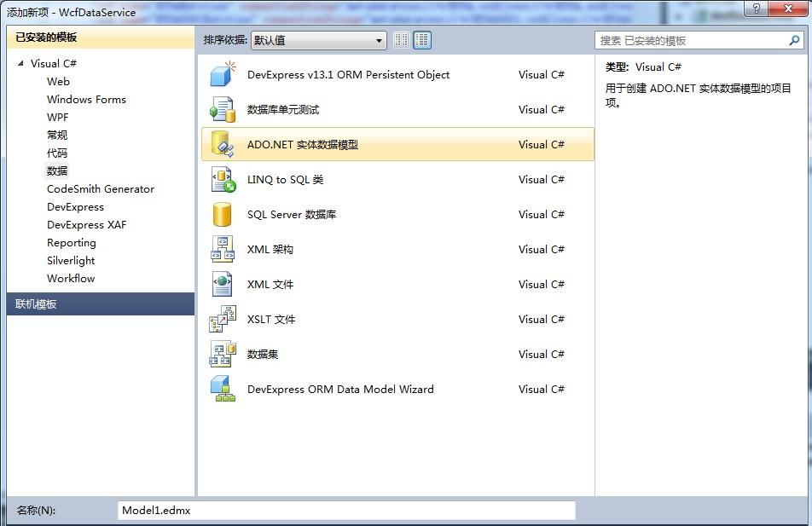Select CodeSmith Generator category

point(101,189)
